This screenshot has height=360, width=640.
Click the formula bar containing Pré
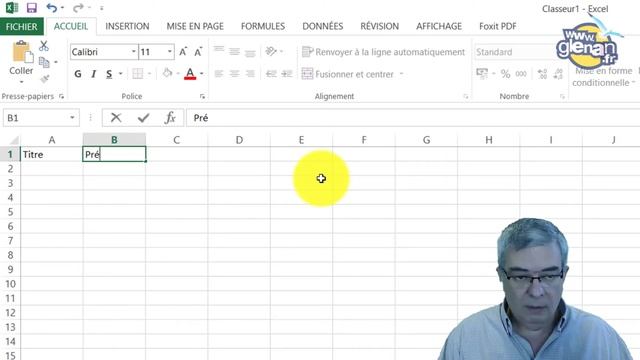click(x=413, y=118)
